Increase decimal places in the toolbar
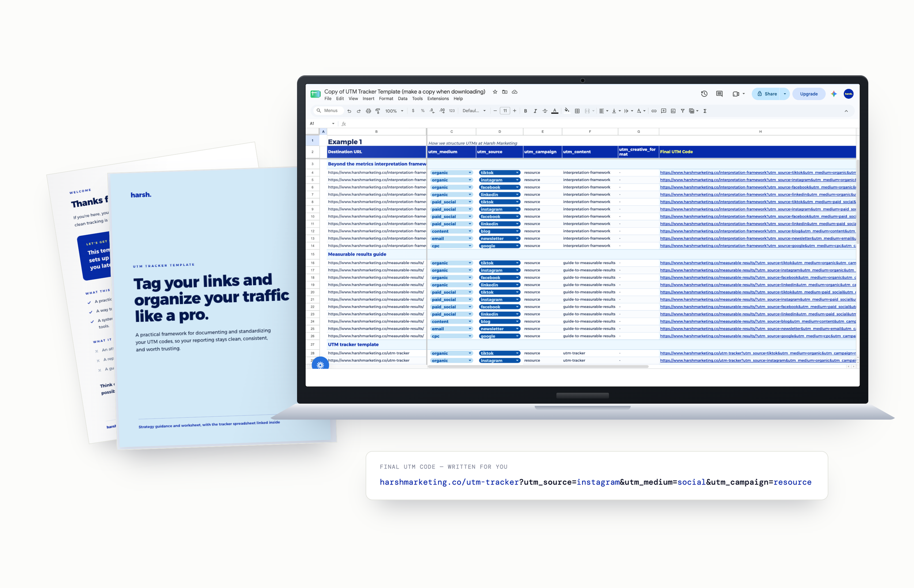Image resolution: width=914 pixels, height=588 pixels. tap(442, 111)
